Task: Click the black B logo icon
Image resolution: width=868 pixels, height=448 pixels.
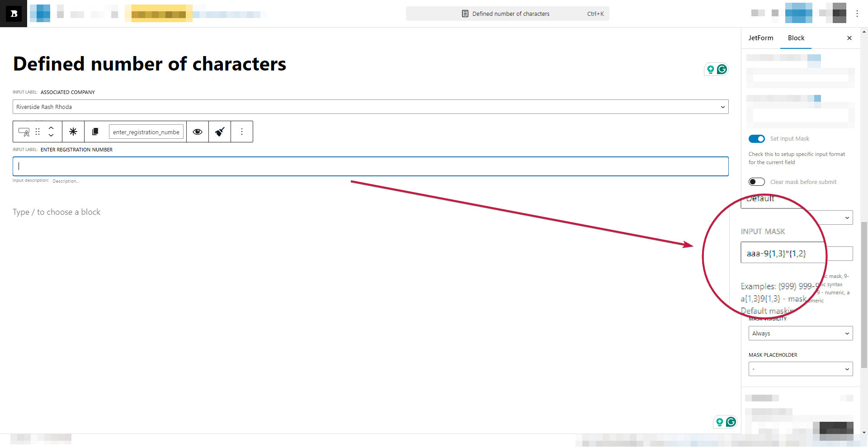Action: (14, 14)
